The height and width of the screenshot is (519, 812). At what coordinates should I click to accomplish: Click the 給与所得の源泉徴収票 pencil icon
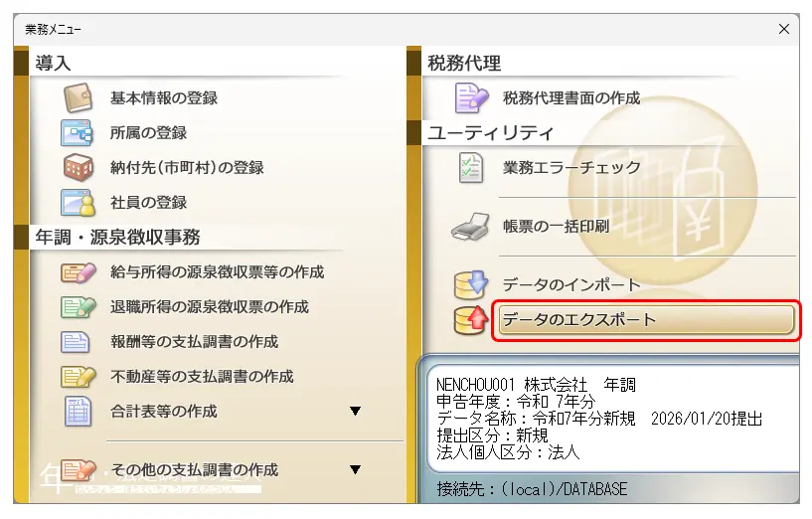coord(78,271)
